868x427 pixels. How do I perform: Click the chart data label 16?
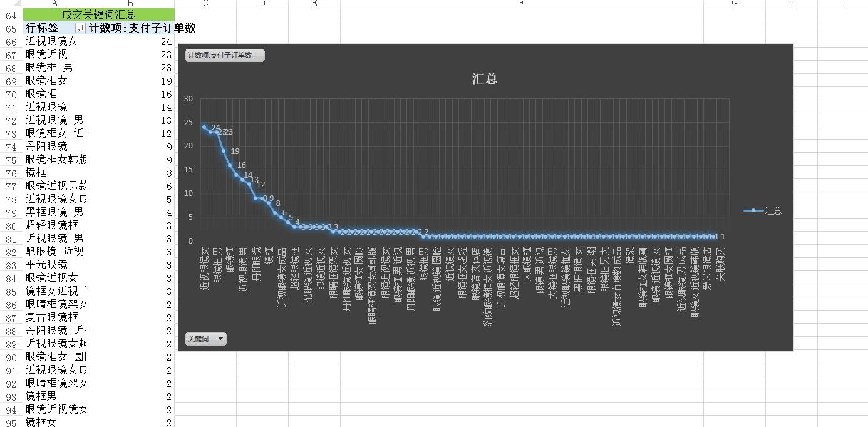(x=241, y=165)
